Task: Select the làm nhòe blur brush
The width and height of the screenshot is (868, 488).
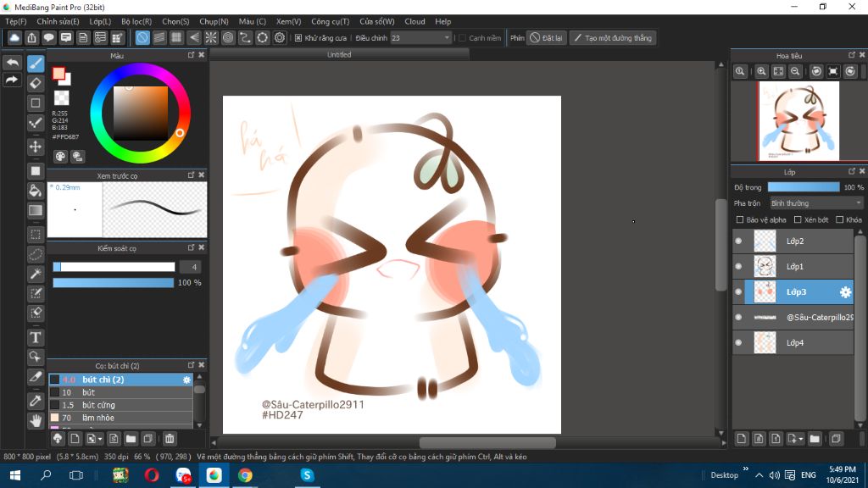Action: (121, 418)
